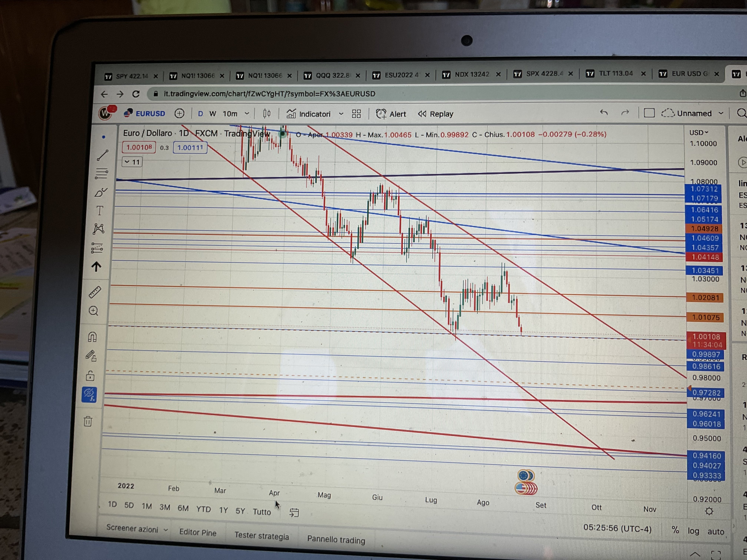Create an Alert
The height and width of the screenshot is (560, 747).
tap(391, 114)
